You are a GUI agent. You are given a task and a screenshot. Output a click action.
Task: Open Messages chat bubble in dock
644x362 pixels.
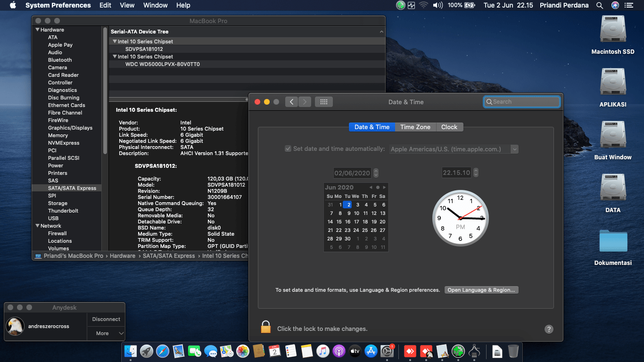211,351
